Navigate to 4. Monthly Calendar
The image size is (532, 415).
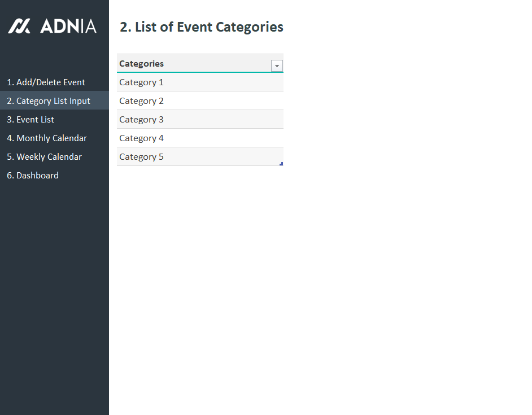(47, 138)
